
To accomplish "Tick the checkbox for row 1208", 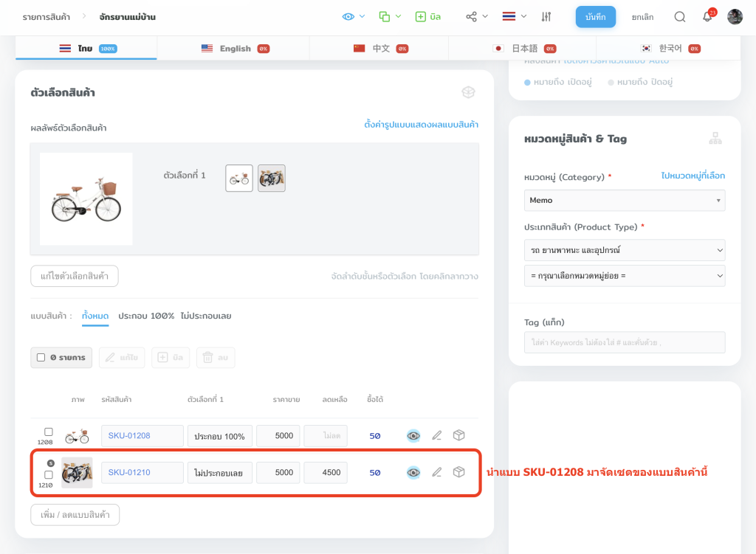I will click(x=49, y=432).
